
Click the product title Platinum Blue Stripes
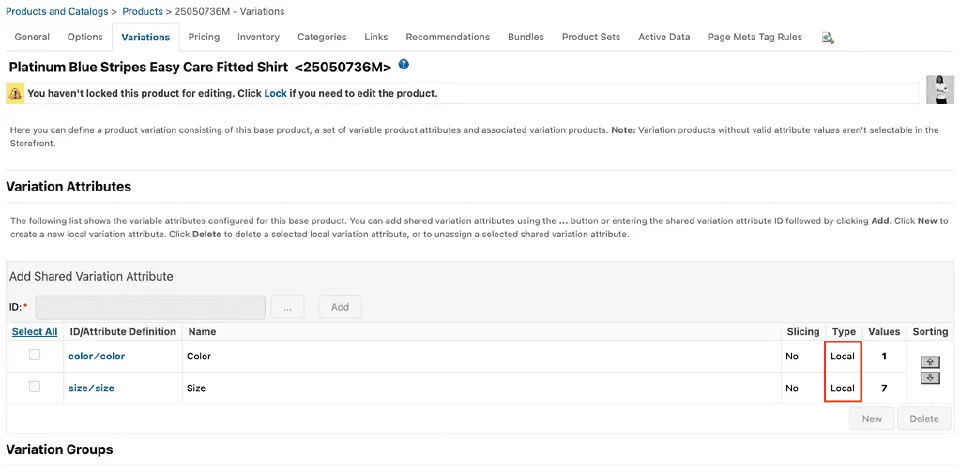click(x=200, y=67)
